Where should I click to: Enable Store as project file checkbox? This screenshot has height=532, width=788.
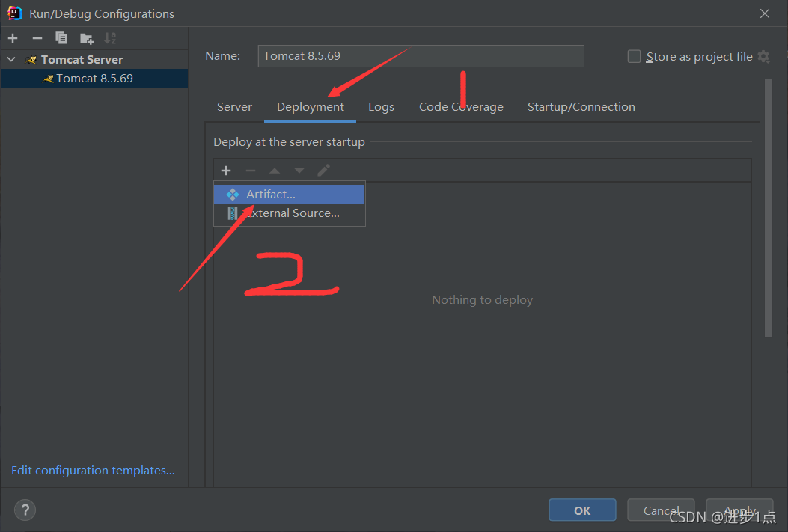tap(635, 56)
